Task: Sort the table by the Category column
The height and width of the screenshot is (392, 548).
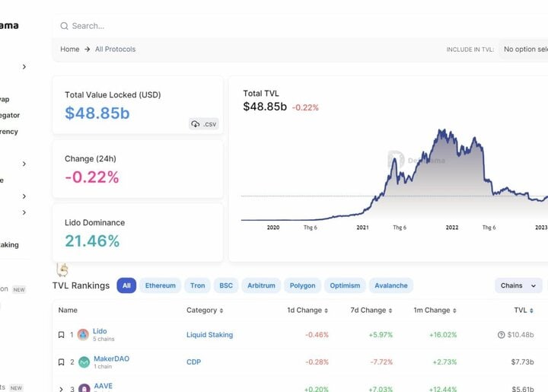Action: pos(221,311)
